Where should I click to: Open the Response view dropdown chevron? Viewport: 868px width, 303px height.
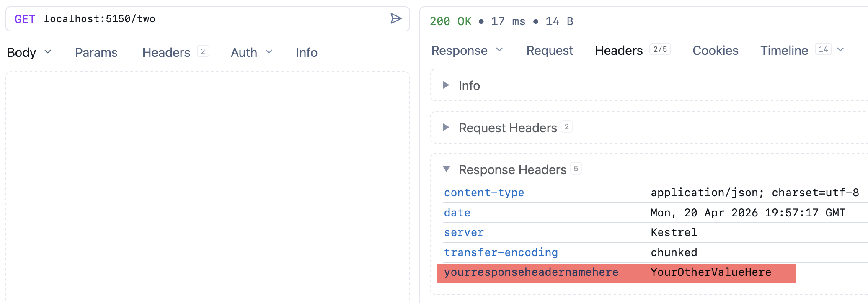click(x=499, y=50)
